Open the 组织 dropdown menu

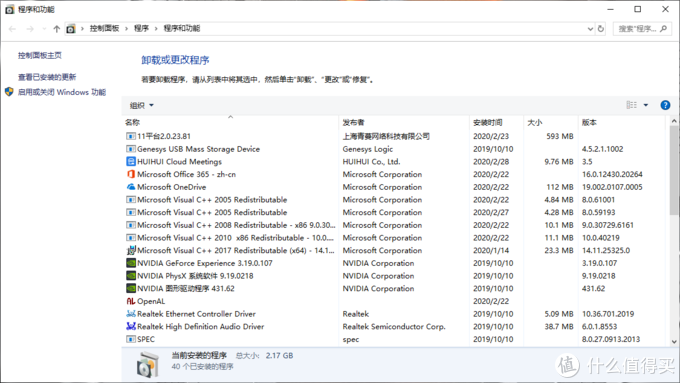(142, 105)
